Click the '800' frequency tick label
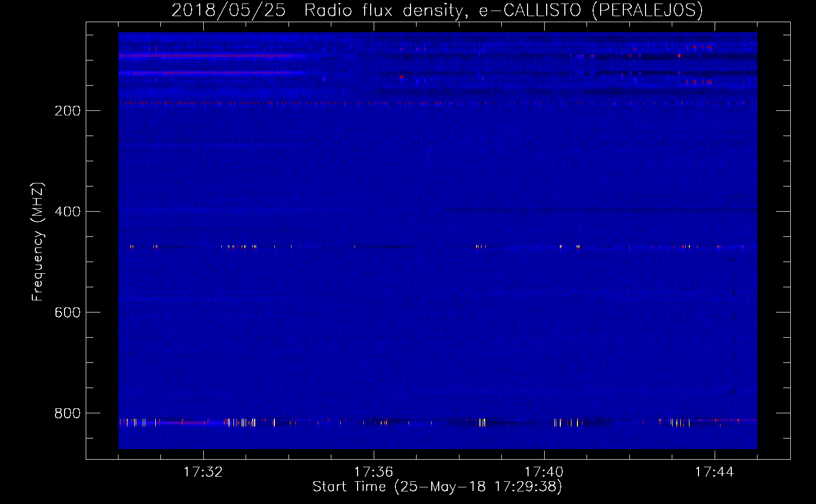The height and width of the screenshot is (504, 816). 68,413
